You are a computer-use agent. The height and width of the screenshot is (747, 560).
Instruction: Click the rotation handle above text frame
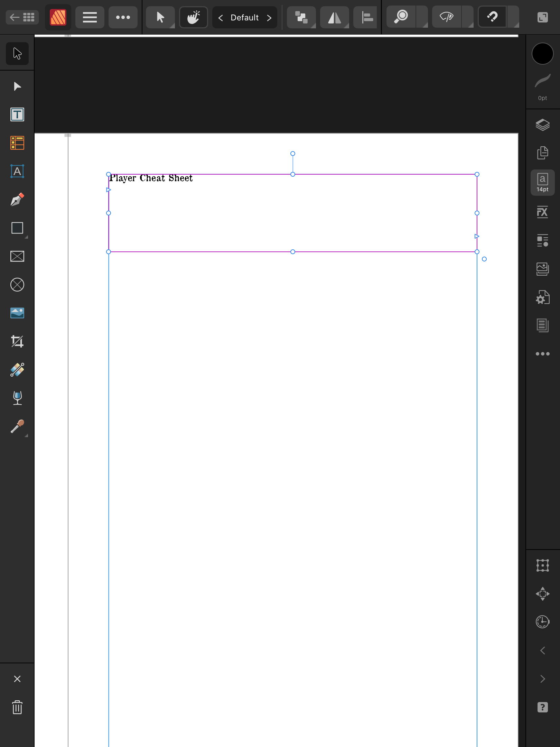click(x=293, y=154)
